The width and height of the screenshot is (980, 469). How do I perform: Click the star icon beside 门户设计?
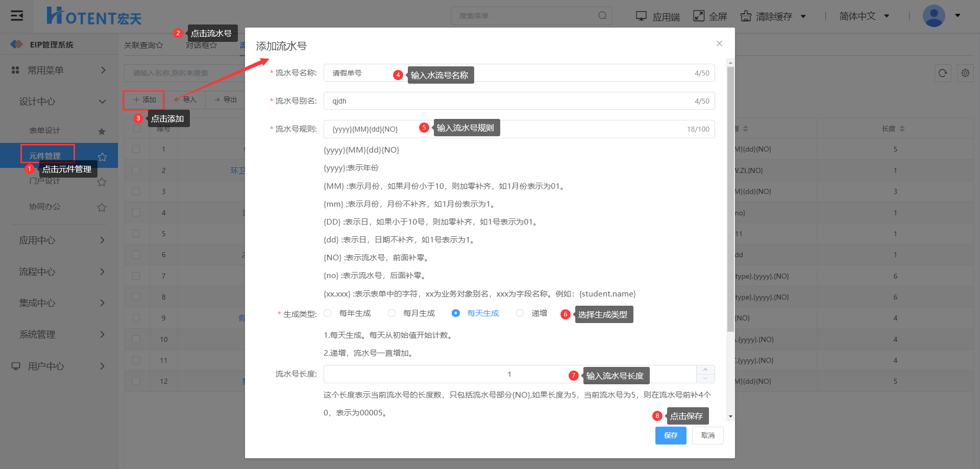point(102,182)
